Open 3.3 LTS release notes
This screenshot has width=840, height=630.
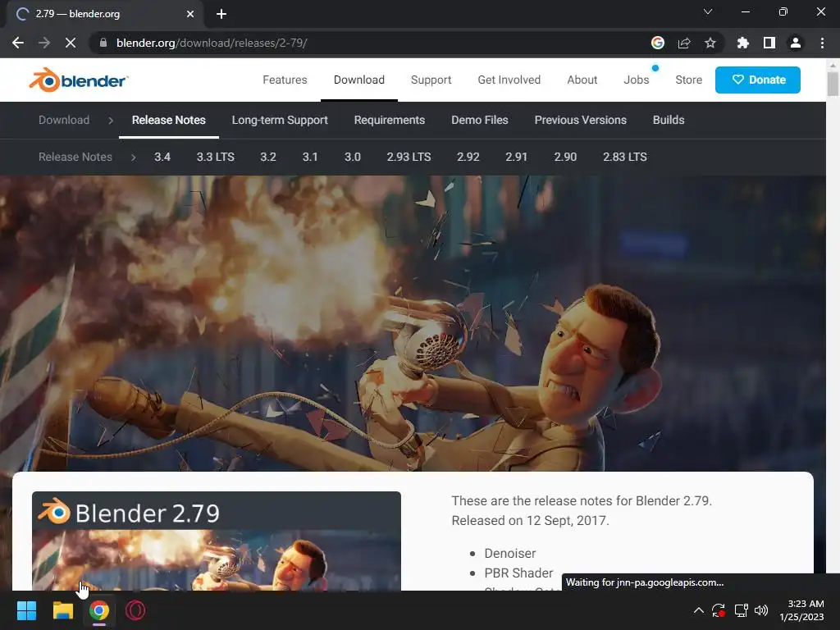tap(216, 157)
